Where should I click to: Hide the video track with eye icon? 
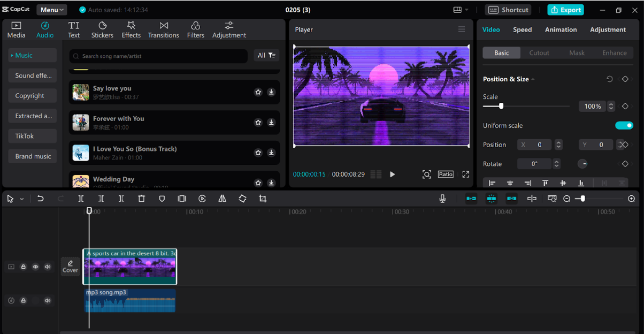tap(35, 267)
